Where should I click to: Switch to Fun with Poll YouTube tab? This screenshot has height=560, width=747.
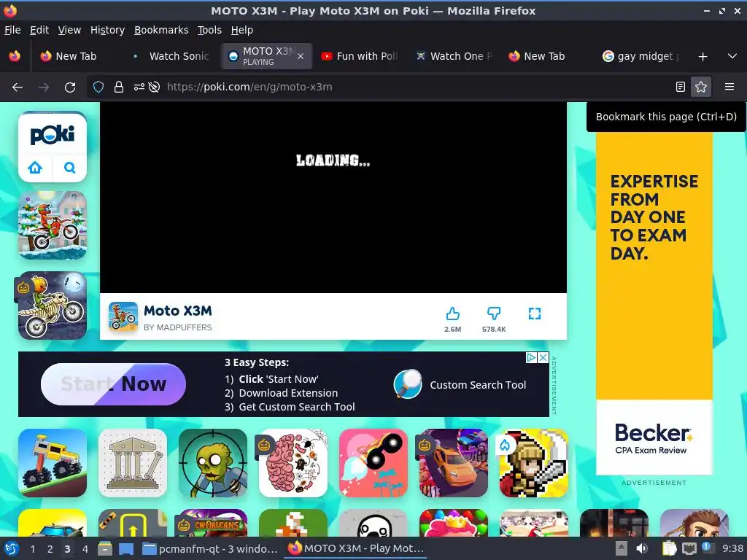pos(360,56)
